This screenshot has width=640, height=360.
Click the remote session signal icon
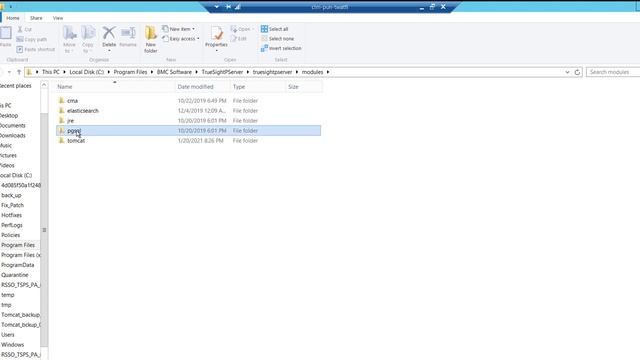[x=238, y=7]
